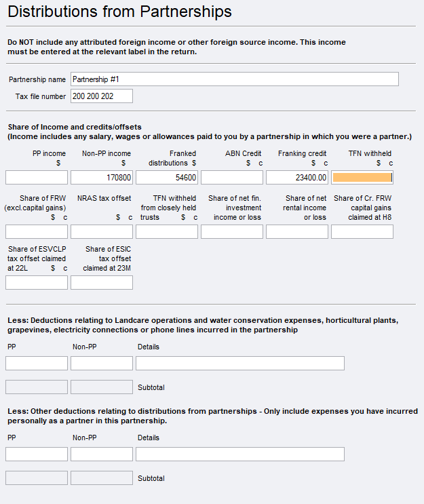Click the highlighted TFN withheld field
424x504 pixels.
tap(362, 178)
